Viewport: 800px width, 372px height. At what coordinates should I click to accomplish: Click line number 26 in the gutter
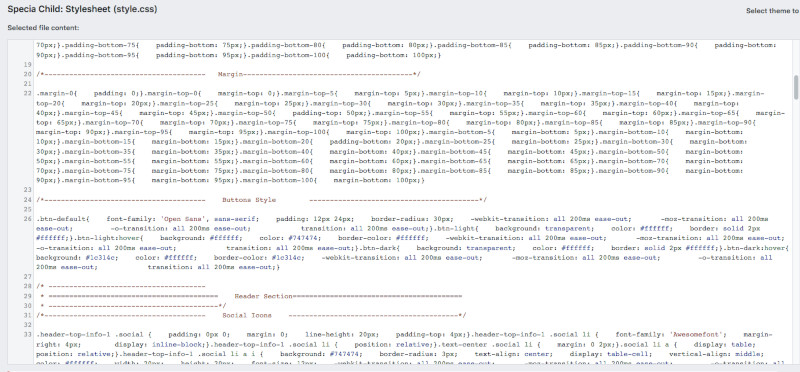28,219
